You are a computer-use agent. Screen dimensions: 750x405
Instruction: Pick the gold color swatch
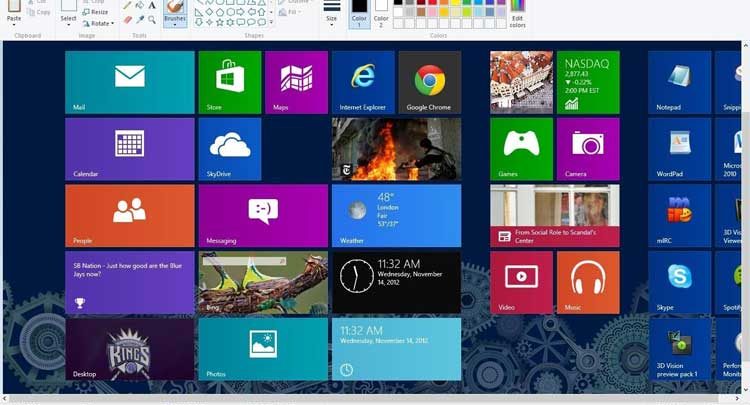[444, 12]
